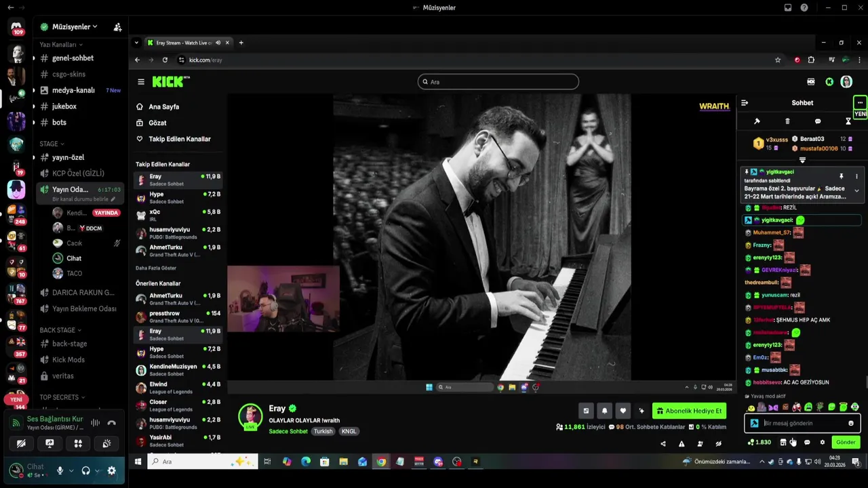Click the KNGL tag under stream title

click(x=349, y=431)
